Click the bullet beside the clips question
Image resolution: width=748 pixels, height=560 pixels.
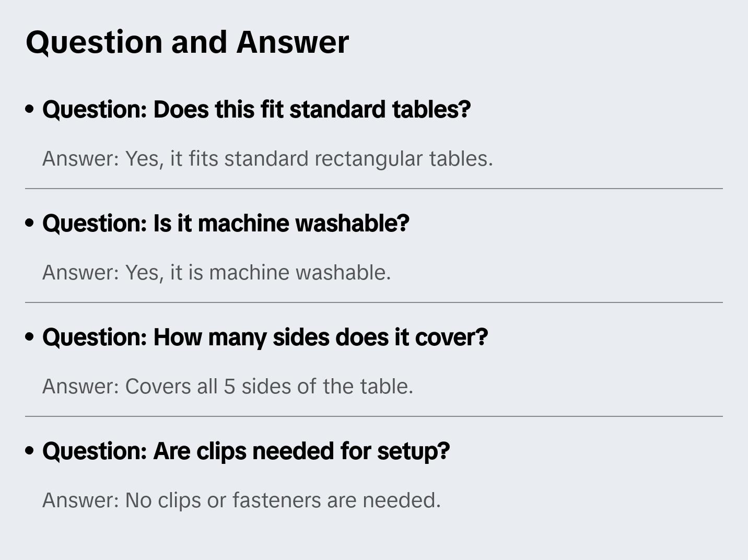(x=30, y=451)
